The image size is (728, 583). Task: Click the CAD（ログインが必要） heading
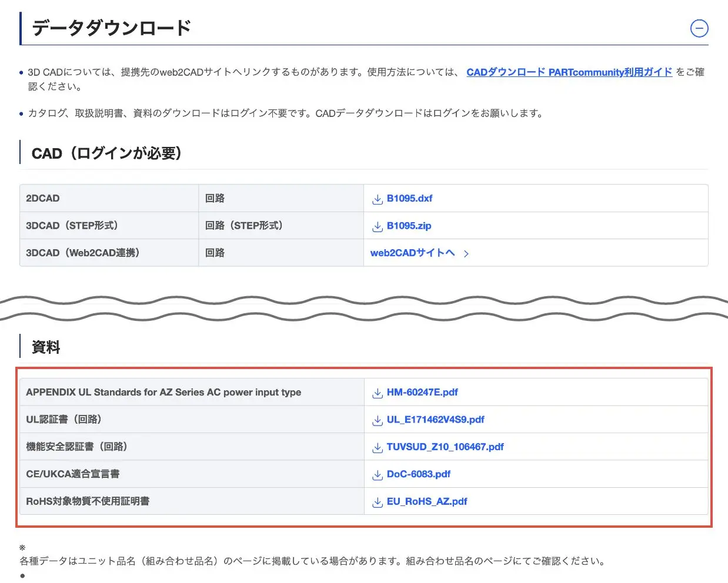point(106,154)
